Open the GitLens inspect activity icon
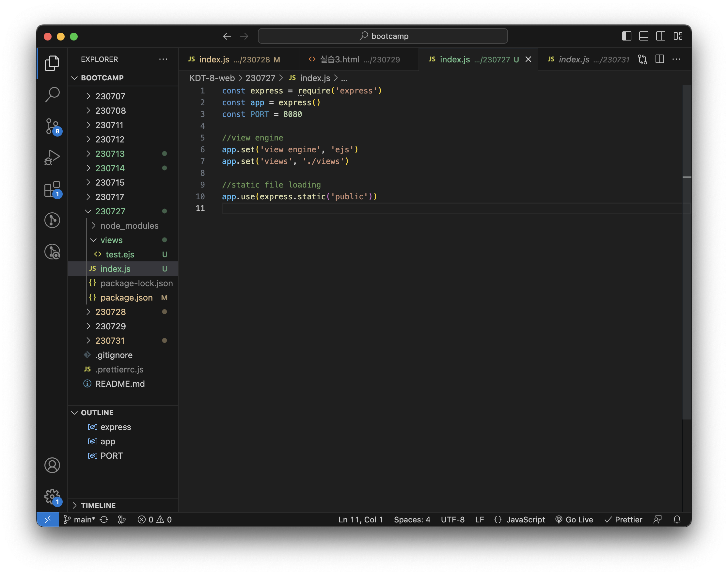The width and height of the screenshot is (728, 575). (52, 252)
